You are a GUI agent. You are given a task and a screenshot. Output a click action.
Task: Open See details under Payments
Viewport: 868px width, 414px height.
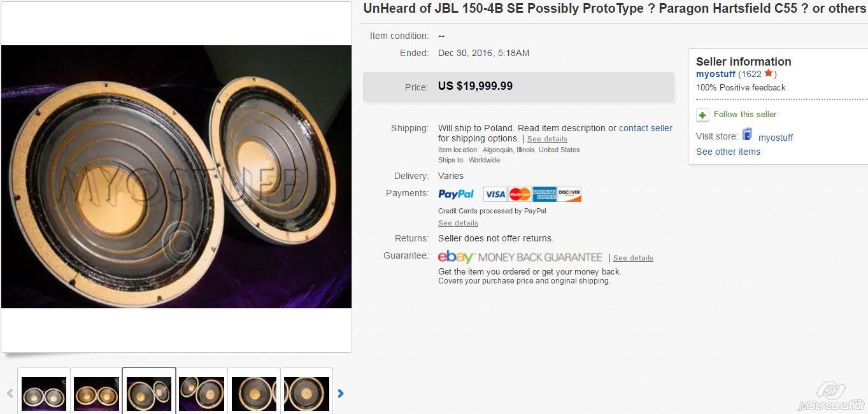458,223
